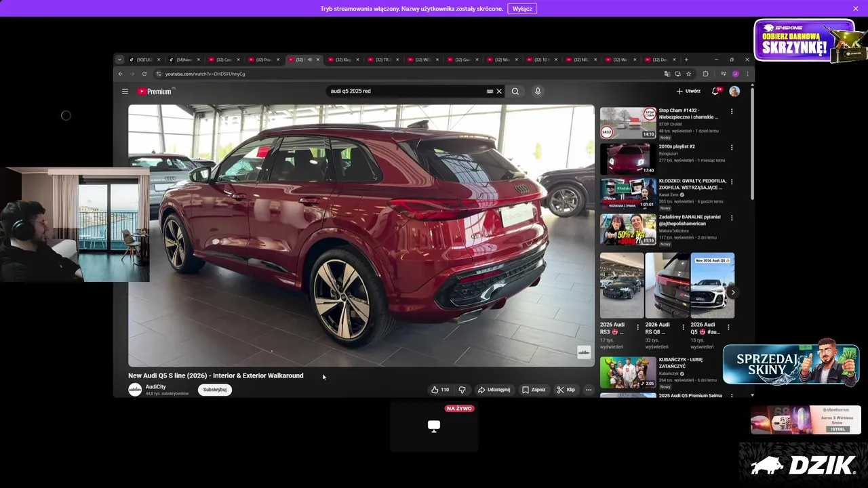Open options for 2026 Audi RS Q8 short
Image resolution: width=868 pixels, height=488 pixels.
(x=684, y=327)
